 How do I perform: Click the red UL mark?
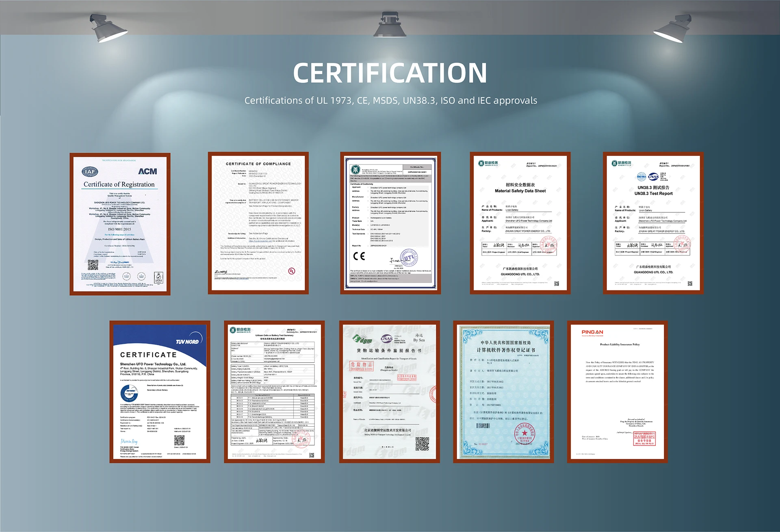pos(291,271)
